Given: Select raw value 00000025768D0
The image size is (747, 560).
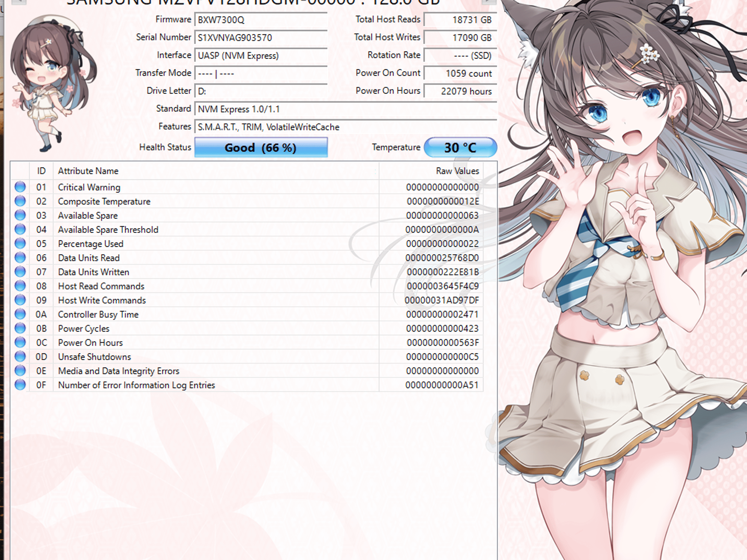Looking at the screenshot, I should click(442, 258).
